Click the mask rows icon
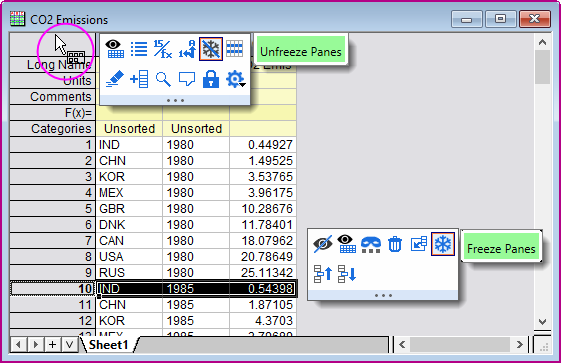 pyautogui.click(x=371, y=245)
